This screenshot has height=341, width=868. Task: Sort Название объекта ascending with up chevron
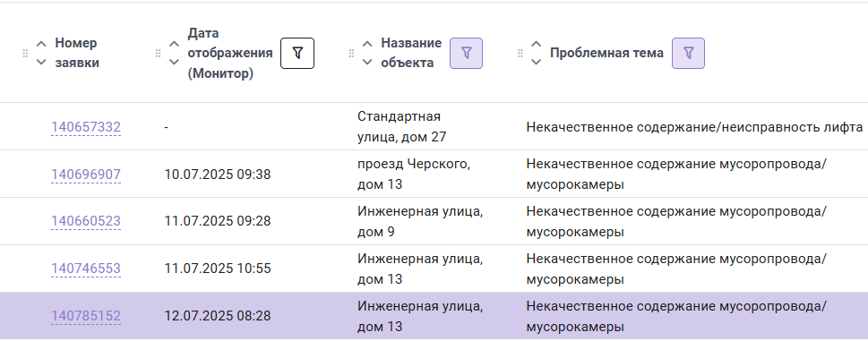(367, 44)
